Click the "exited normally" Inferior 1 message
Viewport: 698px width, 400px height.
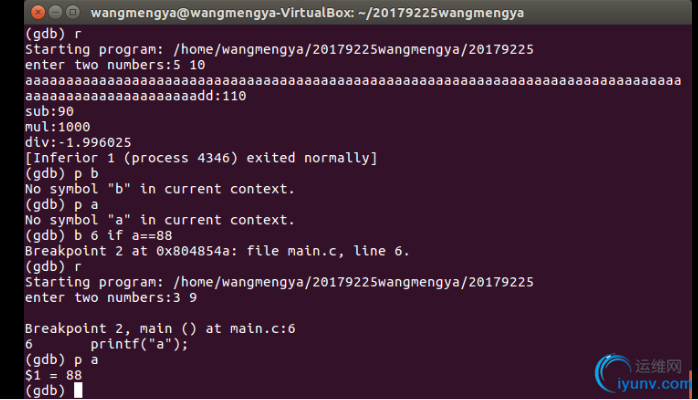201,158
